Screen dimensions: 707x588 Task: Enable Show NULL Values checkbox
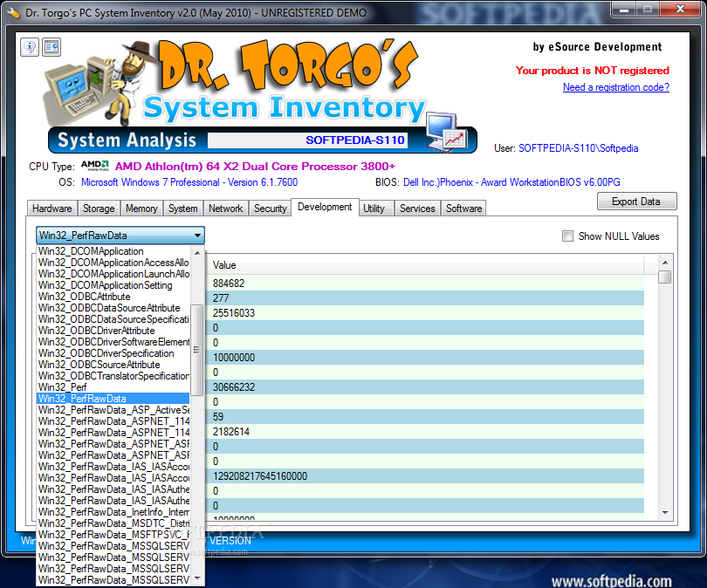[567, 236]
